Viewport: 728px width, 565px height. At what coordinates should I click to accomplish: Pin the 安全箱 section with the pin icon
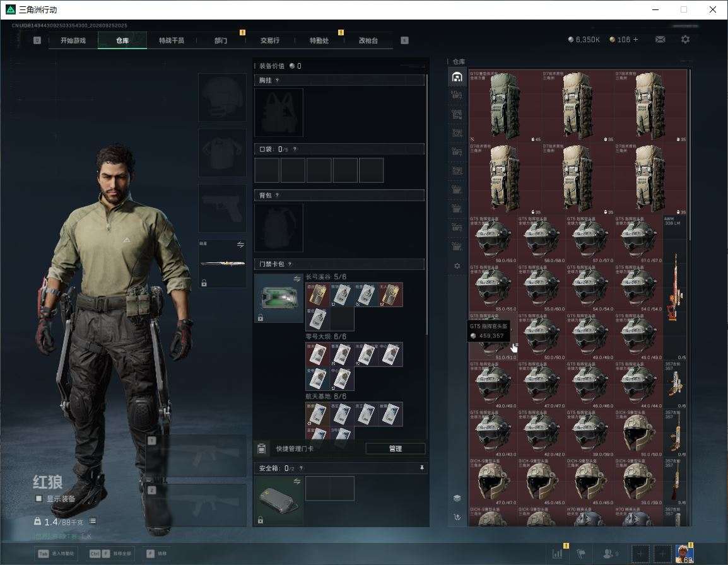pos(421,467)
